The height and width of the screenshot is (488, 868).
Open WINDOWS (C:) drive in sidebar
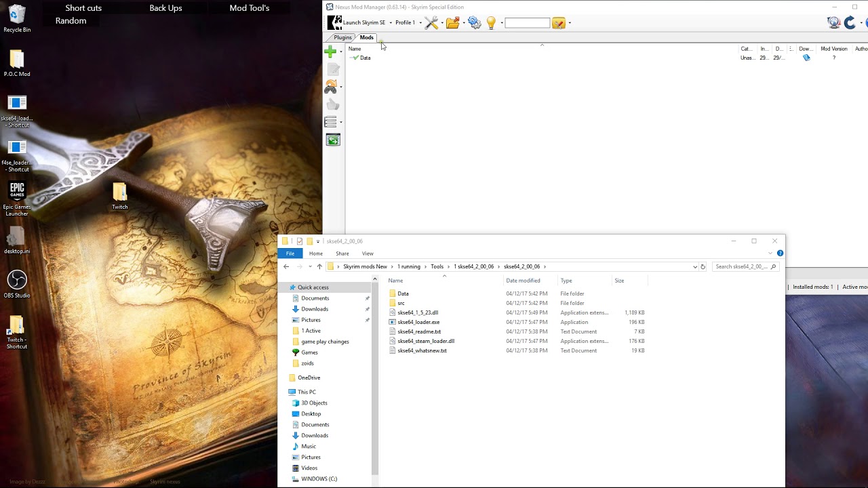tap(319, 479)
